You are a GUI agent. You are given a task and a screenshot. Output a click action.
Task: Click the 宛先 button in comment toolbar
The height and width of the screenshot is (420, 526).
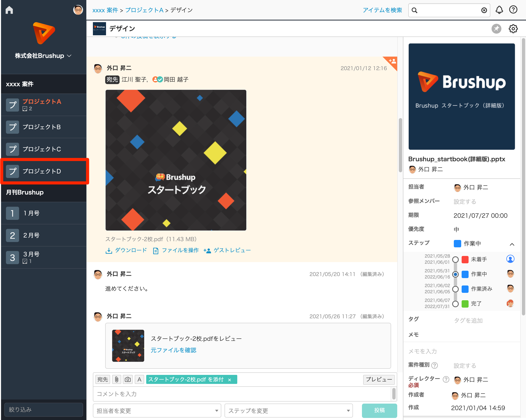pos(103,379)
